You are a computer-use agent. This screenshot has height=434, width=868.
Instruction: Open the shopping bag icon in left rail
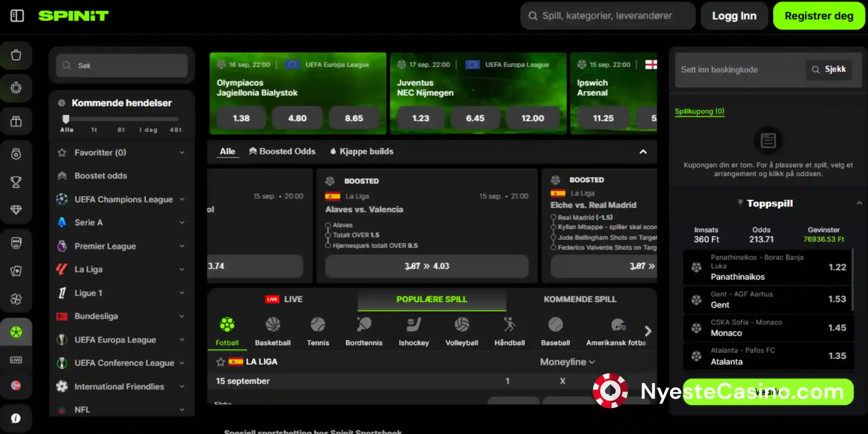16,55
